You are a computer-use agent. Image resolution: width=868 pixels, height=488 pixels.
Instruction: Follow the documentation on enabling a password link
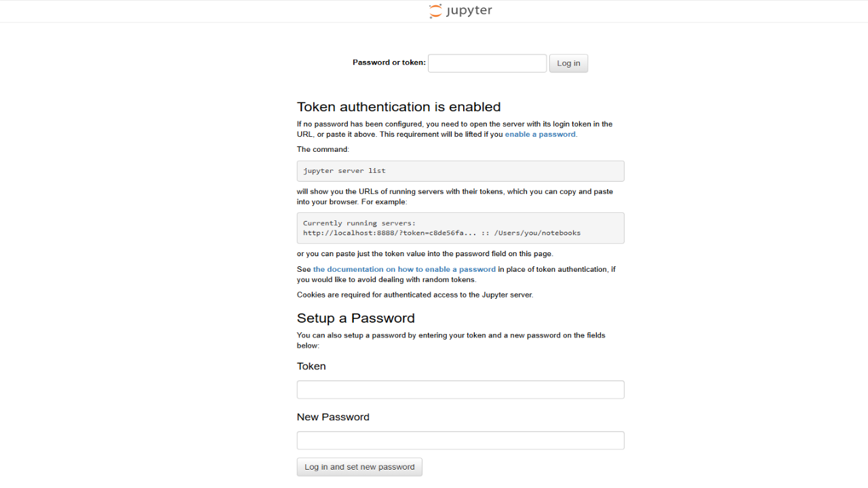point(404,269)
